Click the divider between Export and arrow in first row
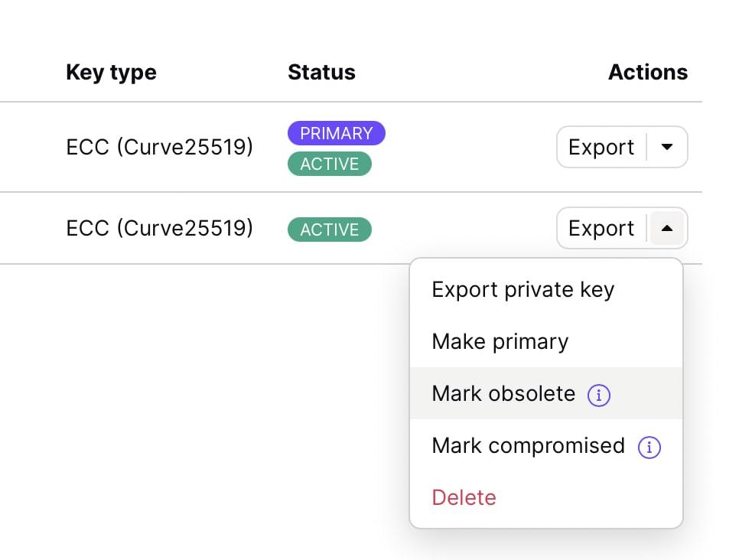 [x=647, y=147]
